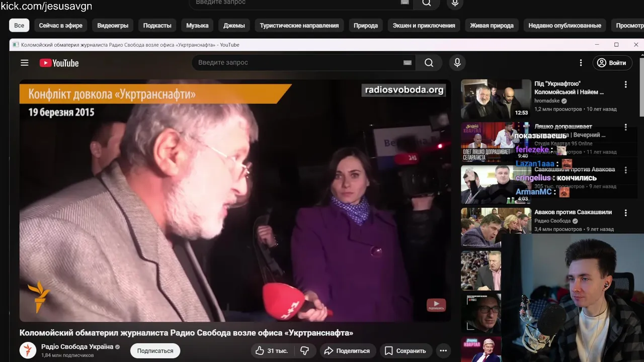Click 1,84 млн подписчиков text
Viewport: 644px width, 362px height.
[x=67, y=355]
